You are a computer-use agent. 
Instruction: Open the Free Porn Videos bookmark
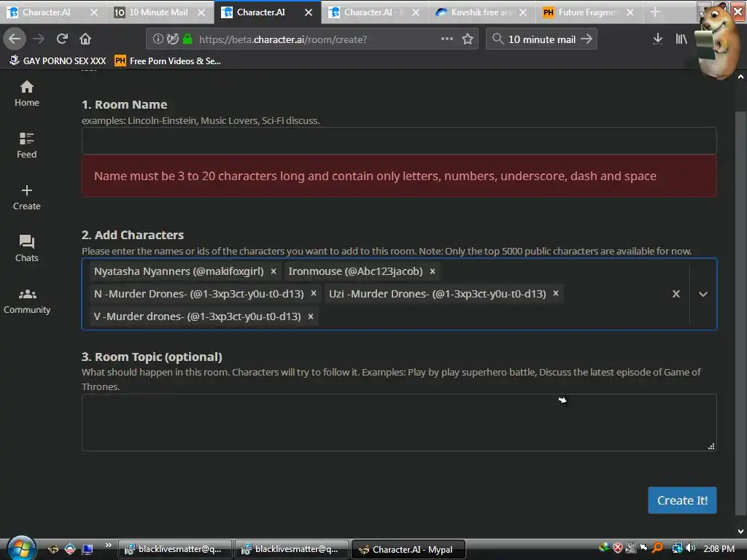coord(168,61)
